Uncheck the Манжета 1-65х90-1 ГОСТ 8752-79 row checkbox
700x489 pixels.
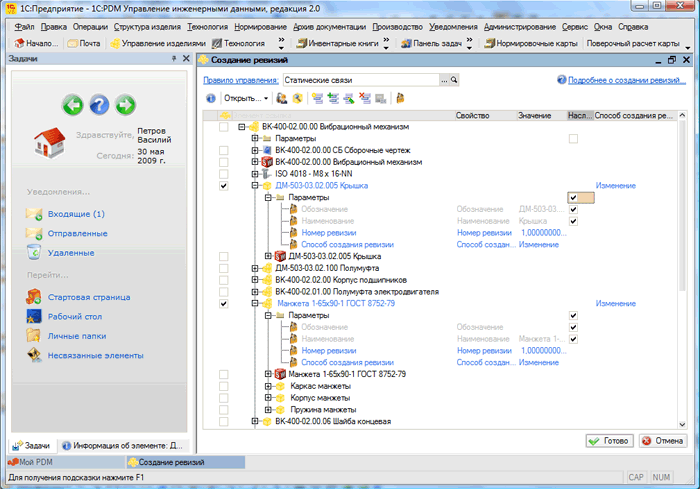pyautogui.click(x=224, y=304)
